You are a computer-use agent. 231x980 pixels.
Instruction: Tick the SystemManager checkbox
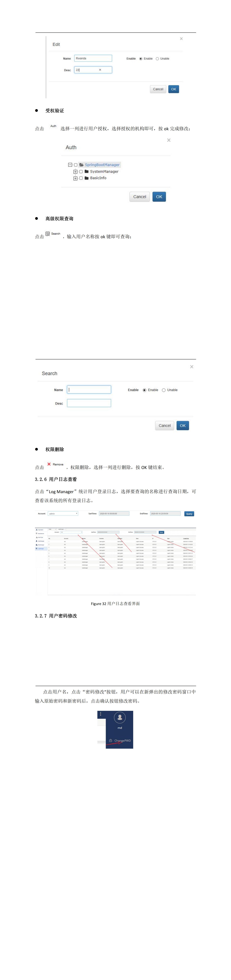click(x=81, y=172)
